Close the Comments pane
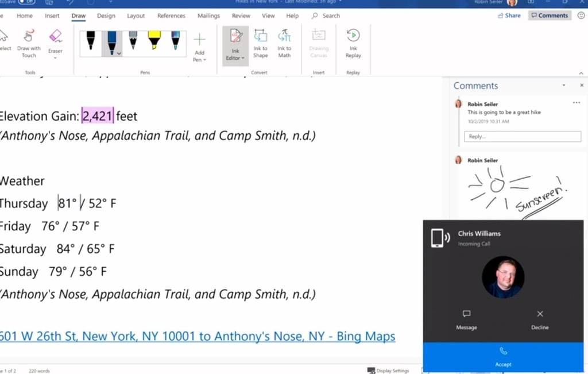The height and width of the screenshot is (374, 588). (582, 85)
